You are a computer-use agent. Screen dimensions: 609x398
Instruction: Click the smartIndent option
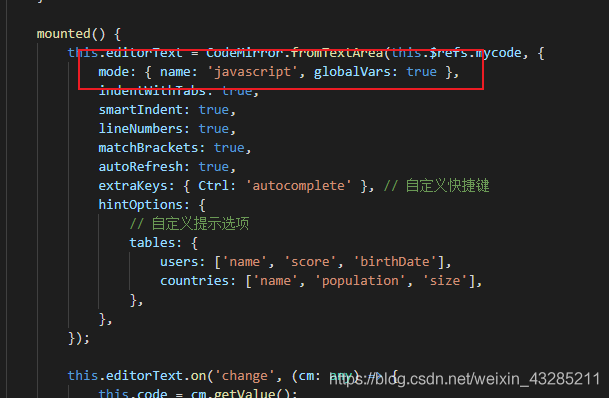pyautogui.click(x=140, y=110)
